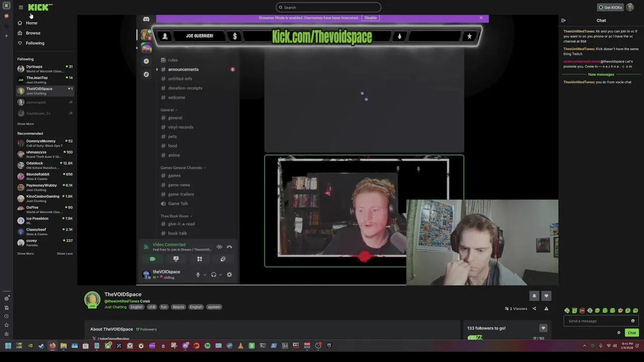The height and width of the screenshot is (362, 644).
Task: Open TheJeanTop channel in Following list
Action: point(45,79)
